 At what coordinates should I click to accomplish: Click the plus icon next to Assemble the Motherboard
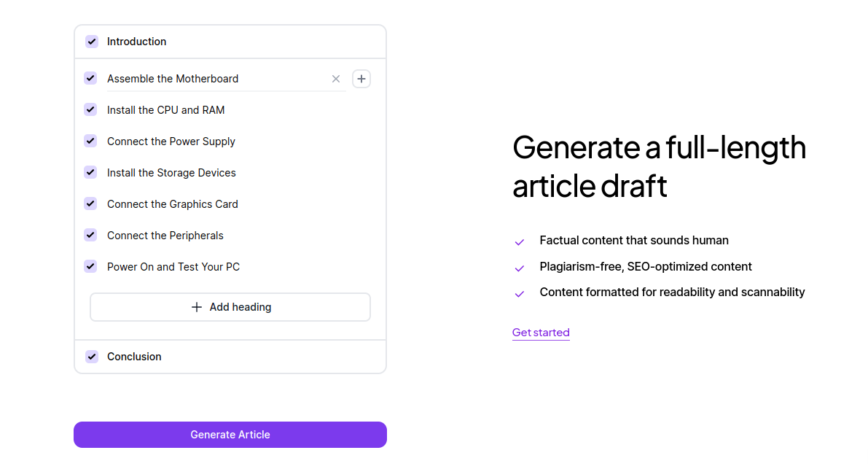click(x=361, y=79)
